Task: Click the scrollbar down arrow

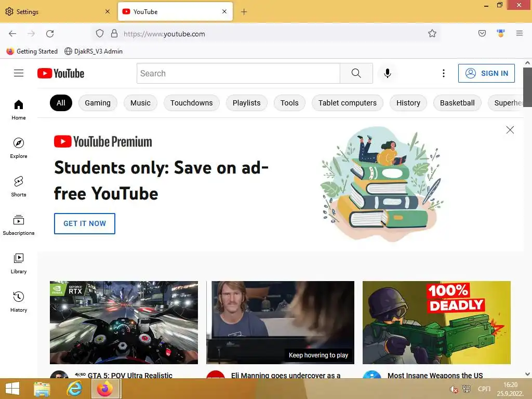Action: click(x=527, y=374)
